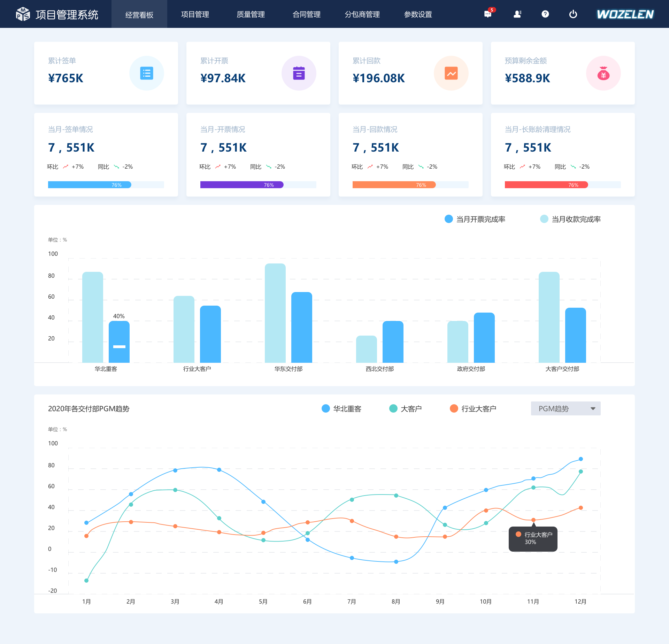Open the 参数设置 menu

click(x=418, y=15)
